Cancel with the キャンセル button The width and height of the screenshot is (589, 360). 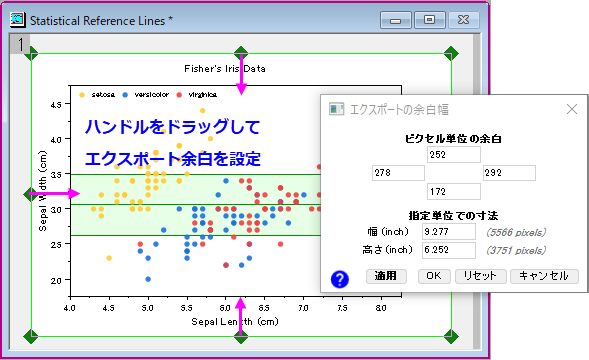(544, 276)
